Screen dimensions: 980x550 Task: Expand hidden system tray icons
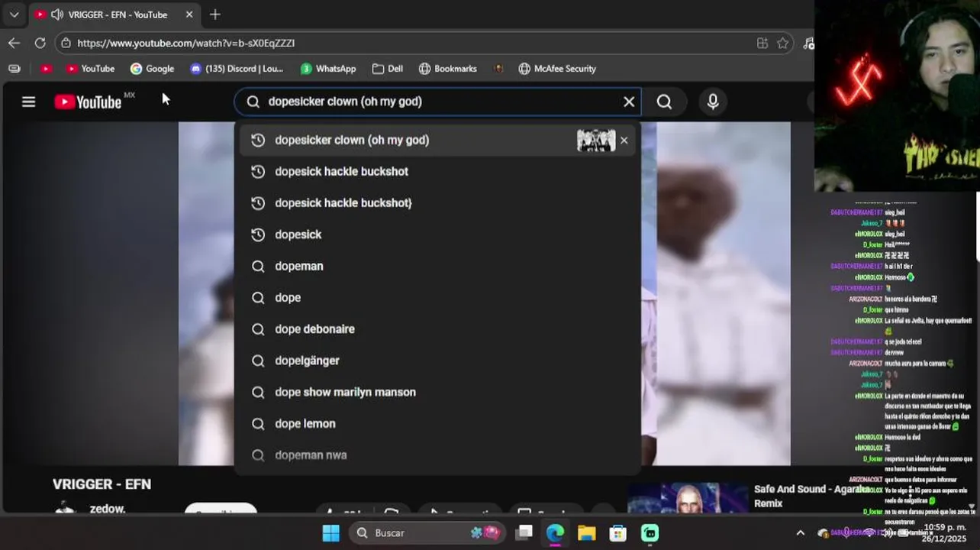[x=800, y=533]
